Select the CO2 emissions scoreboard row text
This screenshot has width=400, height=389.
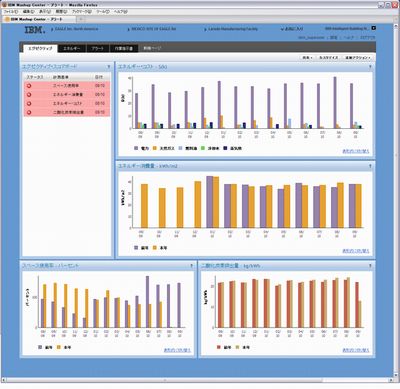point(68,112)
